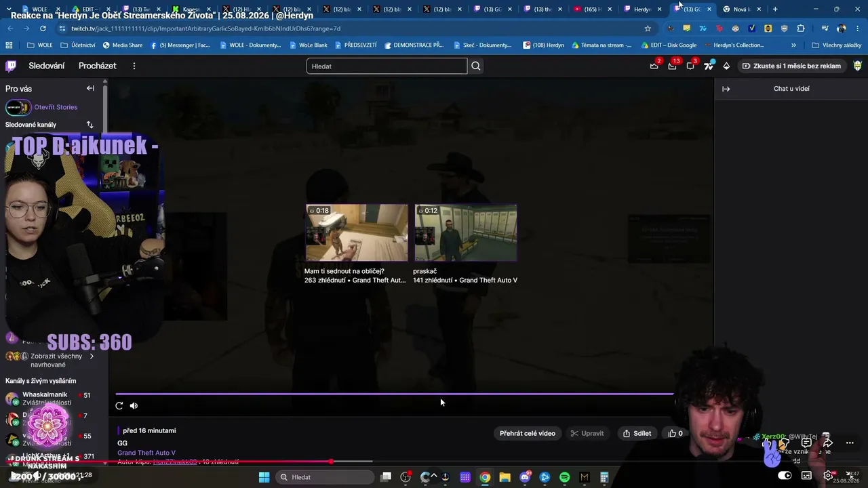868x488 pixels.
Task: Open the Get Bits diamond icon
Action: pos(726,66)
